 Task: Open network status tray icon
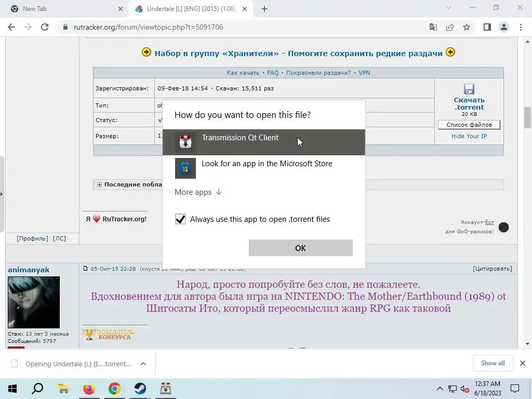(x=453, y=389)
